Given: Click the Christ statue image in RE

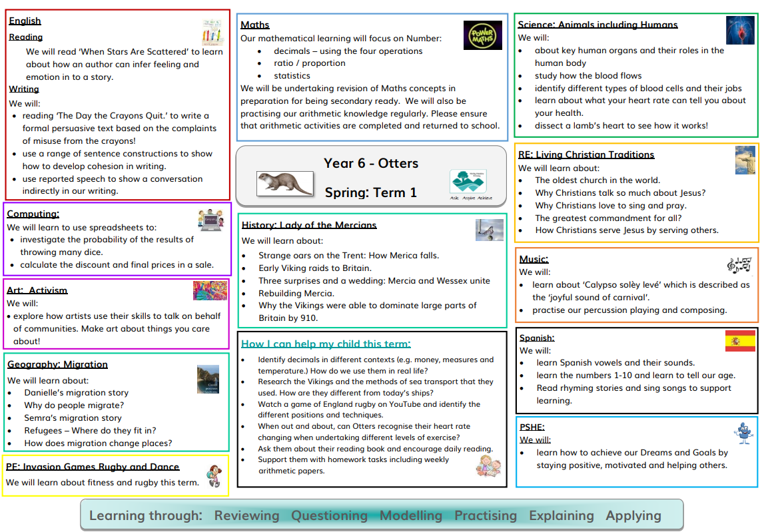Looking at the screenshot, I should pyautogui.click(x=745, y=160).
